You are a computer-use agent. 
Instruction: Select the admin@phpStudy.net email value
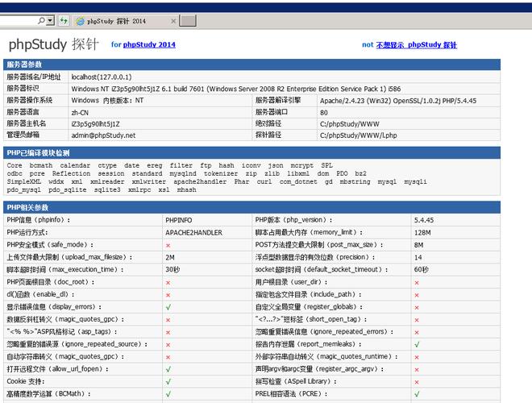point(103,135)
